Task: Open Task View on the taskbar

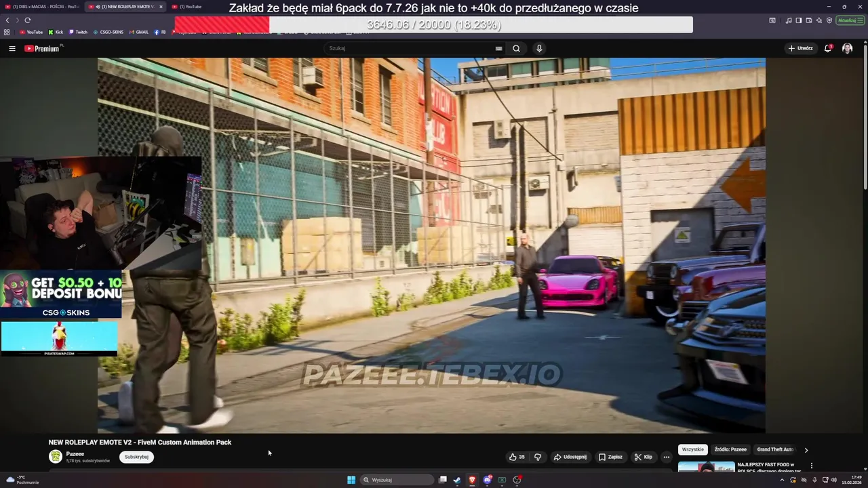Action: pyautogui.click(x=442, y=480)
